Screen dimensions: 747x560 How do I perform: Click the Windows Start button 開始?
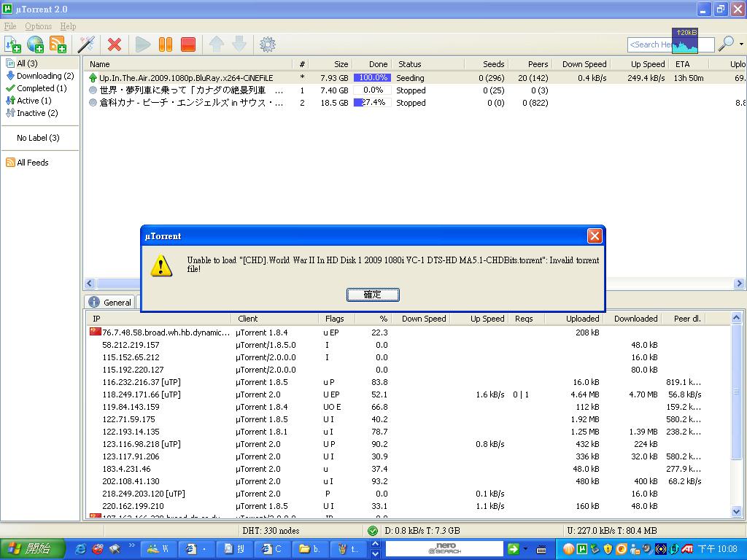click(28, 548)
